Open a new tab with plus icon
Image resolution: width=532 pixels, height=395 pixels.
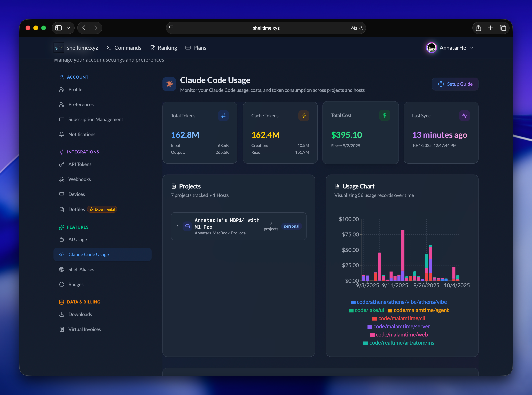[490, 28]
